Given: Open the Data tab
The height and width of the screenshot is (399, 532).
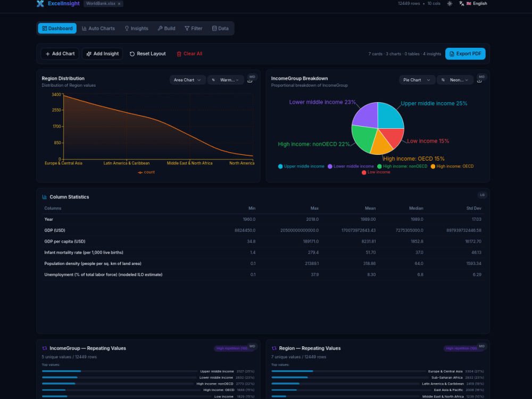Looking at the screenshot, I should click(220, 29).
